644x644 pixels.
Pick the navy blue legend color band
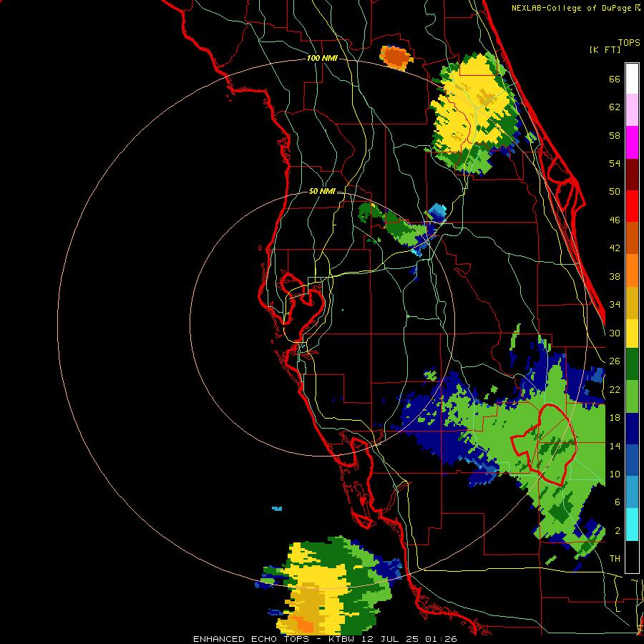click(x=632, y=429)
